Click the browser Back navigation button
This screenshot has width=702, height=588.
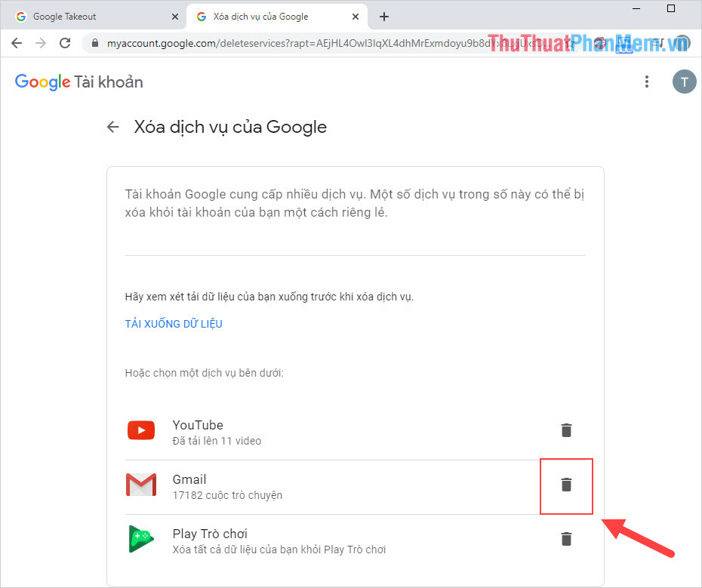(x=17, y=43)
